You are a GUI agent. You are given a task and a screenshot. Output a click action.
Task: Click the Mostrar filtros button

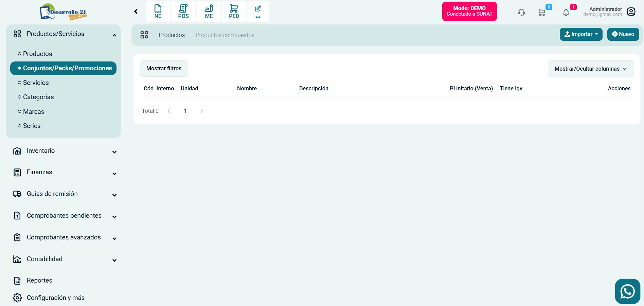pos(164,69)
